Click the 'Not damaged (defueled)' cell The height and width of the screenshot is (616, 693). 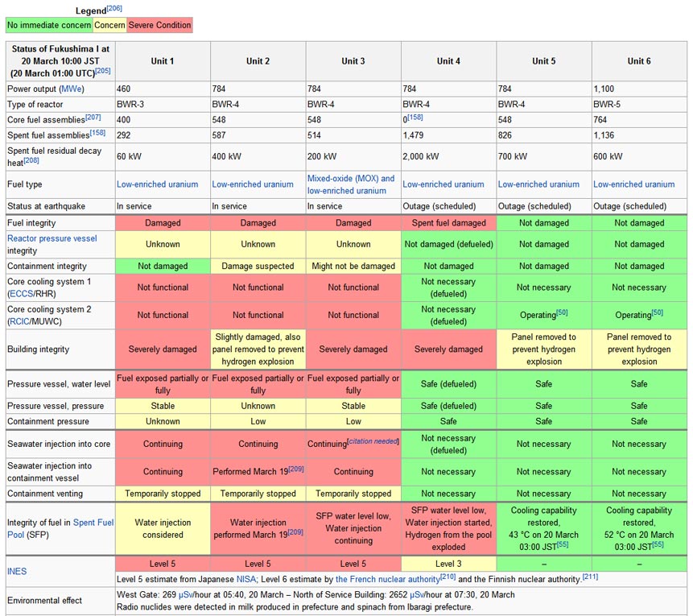[x=448, y=244]
